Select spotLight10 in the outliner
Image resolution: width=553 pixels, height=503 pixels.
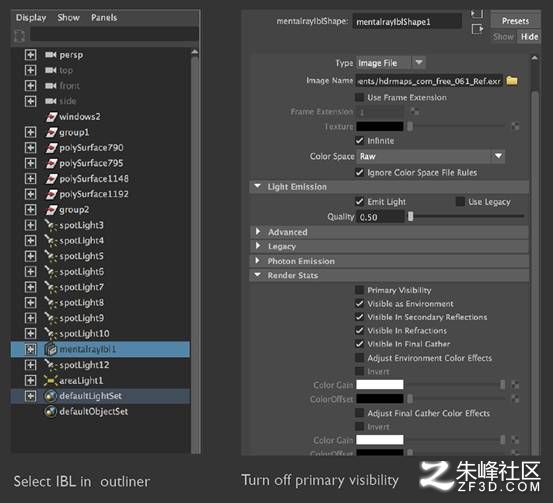click(84, 334)
